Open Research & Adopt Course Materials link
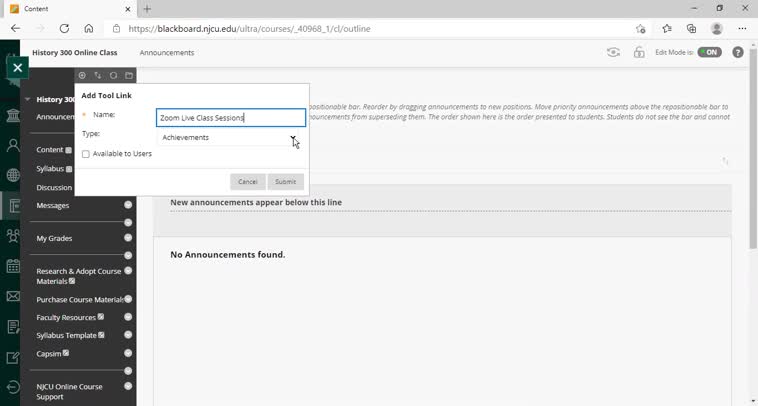758x406 pixels. pos(79,276)
